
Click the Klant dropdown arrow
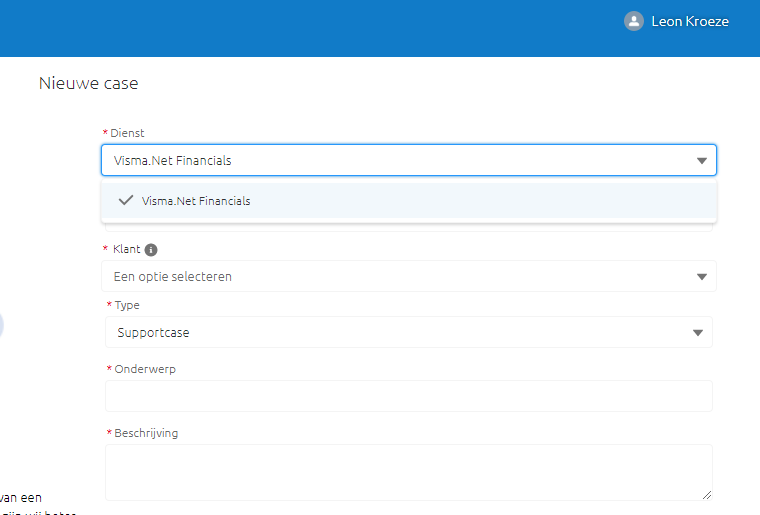701,277
